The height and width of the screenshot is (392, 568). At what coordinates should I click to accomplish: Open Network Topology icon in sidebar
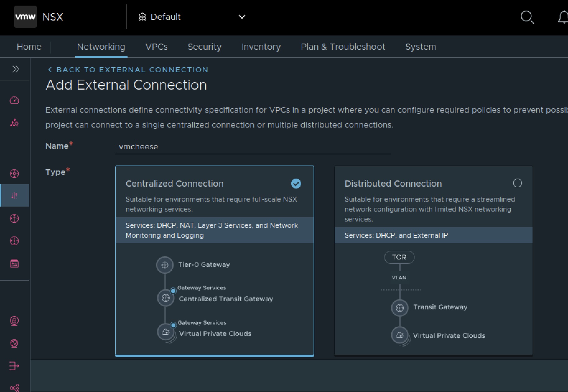point(14,123)
